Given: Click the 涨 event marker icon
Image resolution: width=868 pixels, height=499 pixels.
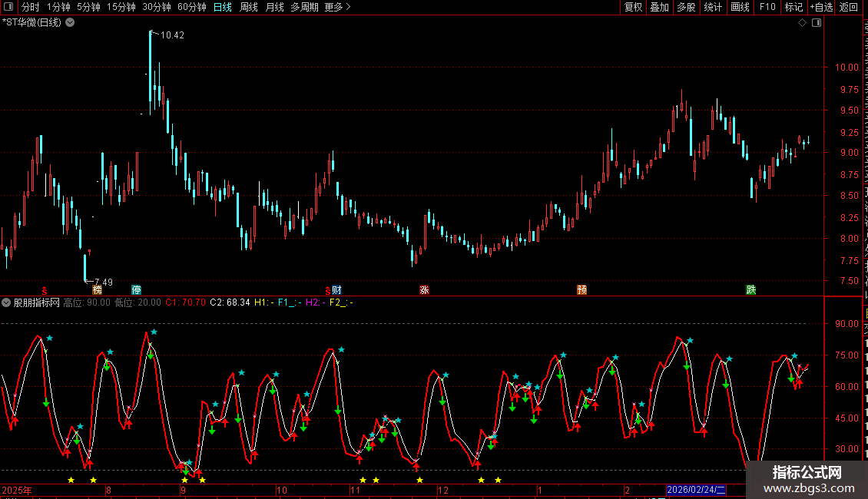Looking at the screenshot, I should coord(424,290).
